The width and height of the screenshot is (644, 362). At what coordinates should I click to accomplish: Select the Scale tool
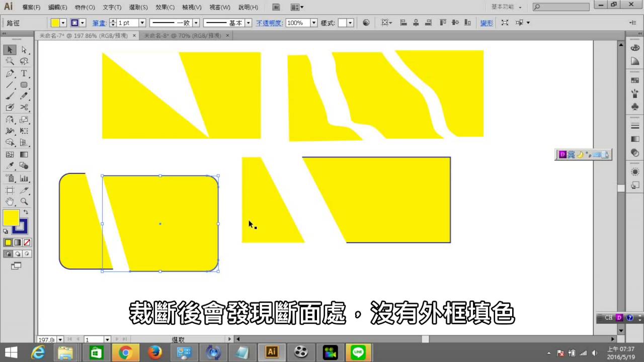(24, 120)
